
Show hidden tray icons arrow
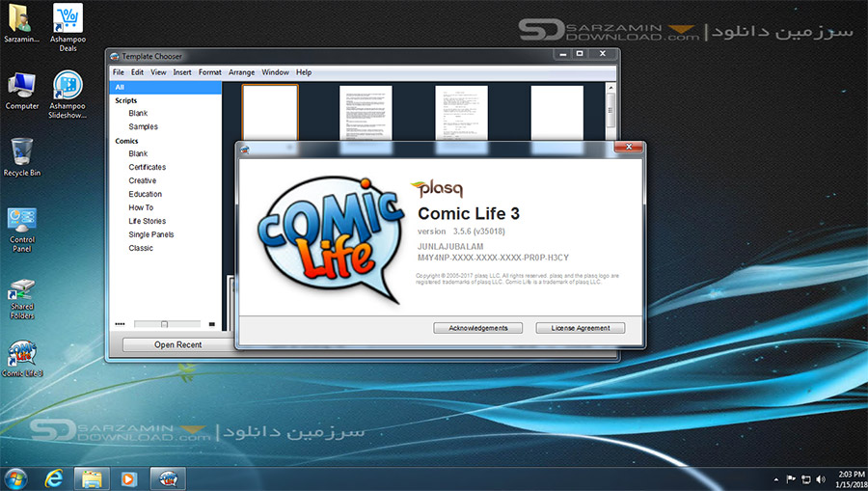tap(775, 479)
